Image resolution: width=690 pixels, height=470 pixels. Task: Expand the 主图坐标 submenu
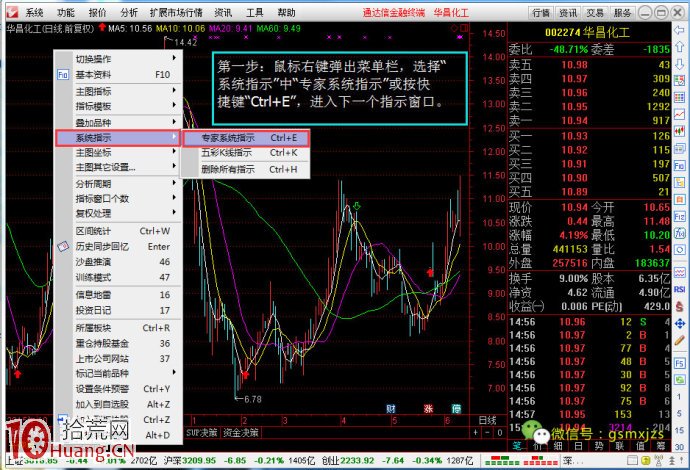[x=118, y=153]
